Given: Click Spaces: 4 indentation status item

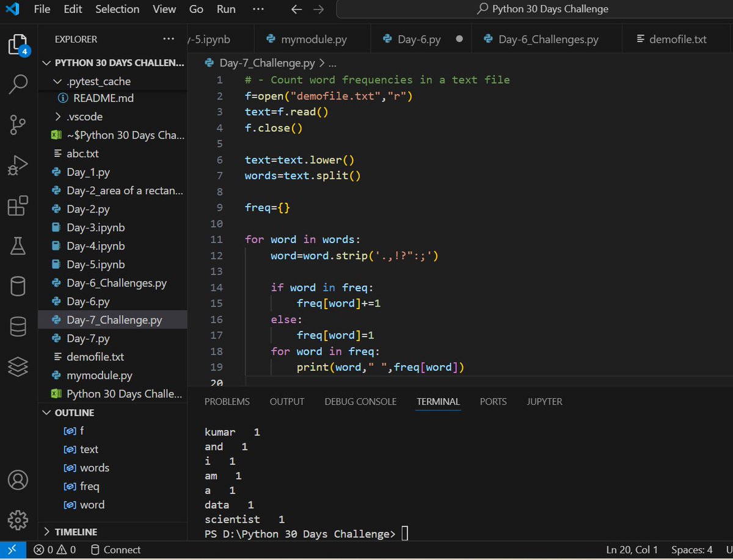Looking at the screenshot, I should (691, 550).
